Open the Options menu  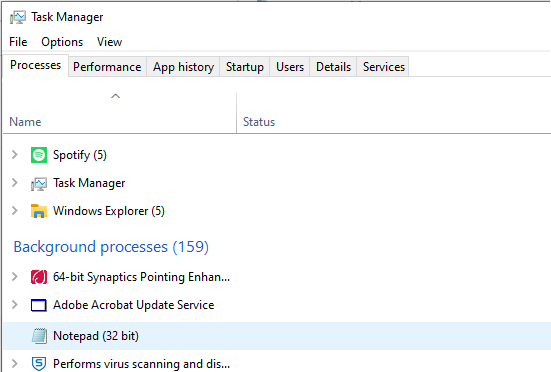pos(62,42)
